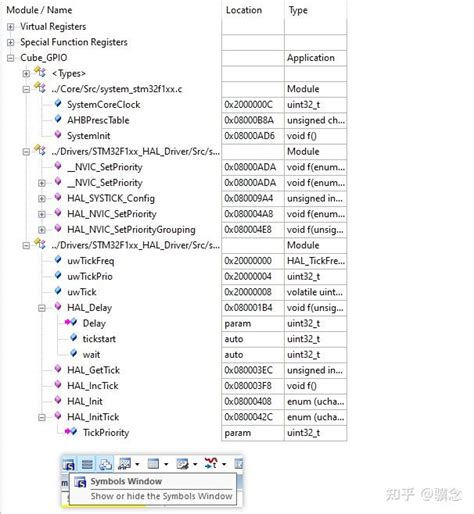
Task: Click the tickstart local variable icon
Action: click(74, 338)
